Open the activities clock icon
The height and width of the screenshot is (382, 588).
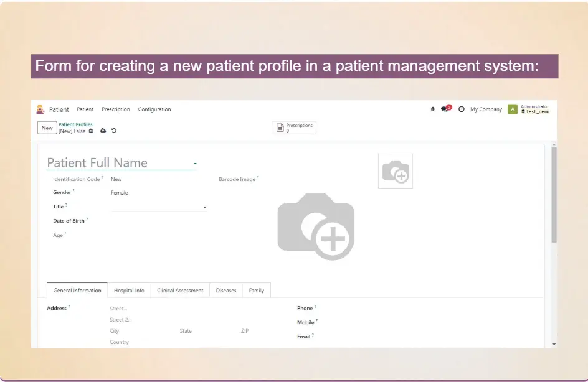click(x=462, y=109)
